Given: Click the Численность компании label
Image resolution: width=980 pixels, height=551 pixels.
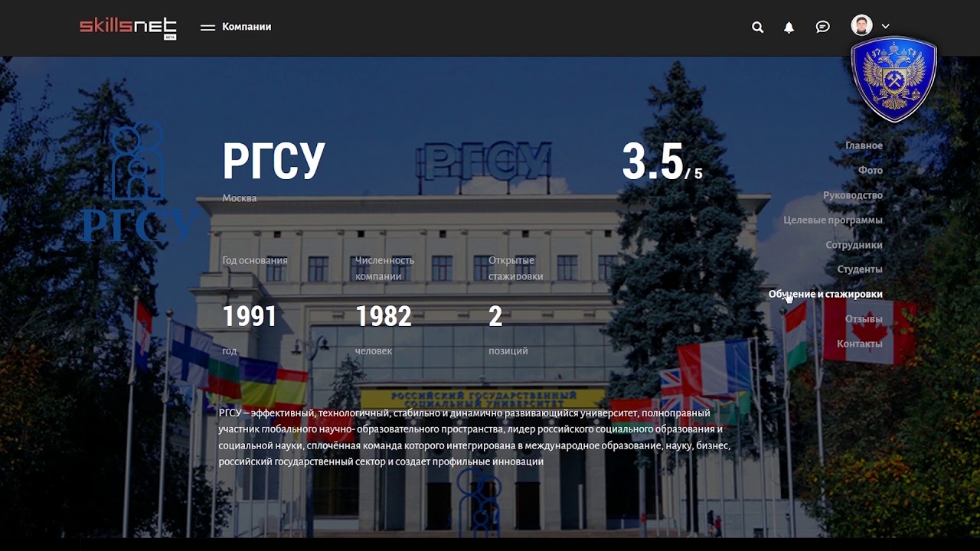Looking at the screenshot, I should point(384,268).
